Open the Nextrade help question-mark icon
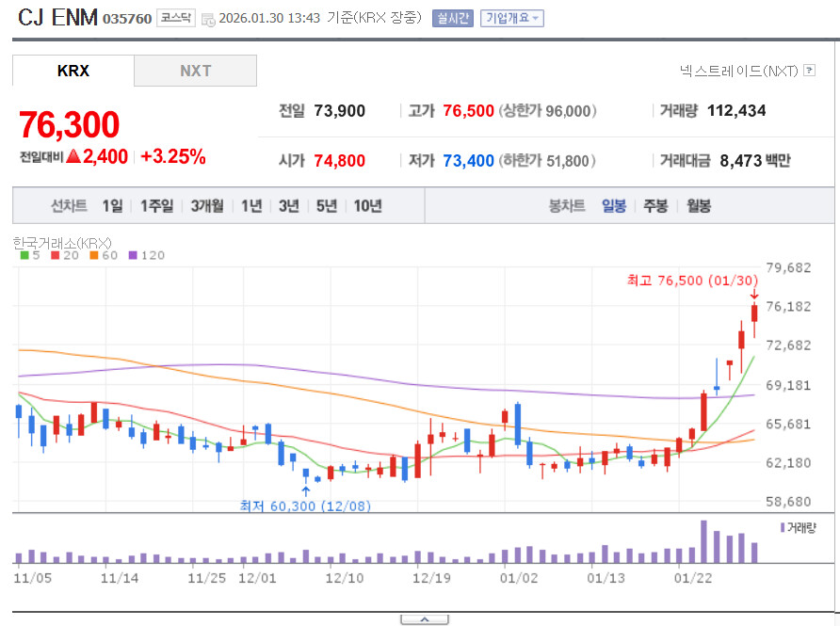The width and height of the screenshot is (840, 626). point(810,71)
